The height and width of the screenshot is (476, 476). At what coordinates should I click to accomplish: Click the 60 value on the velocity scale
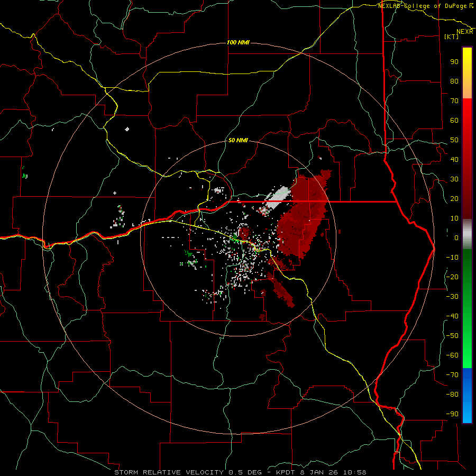(454, 120)
